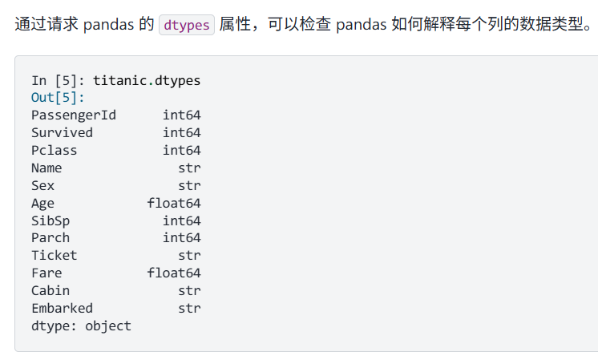This screenshot has width=598, height=364.
Task: Click the float64 type beside Age
Action: tap(174, 203)
